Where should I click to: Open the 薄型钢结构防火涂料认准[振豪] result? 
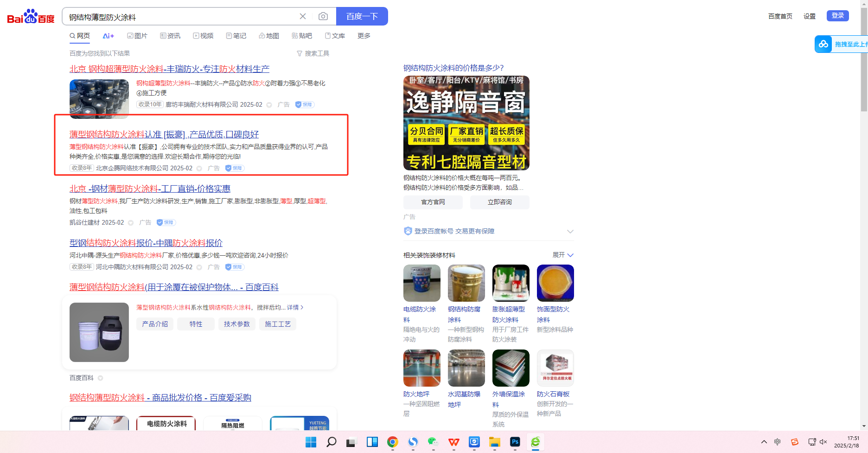(x=164, y=135)
